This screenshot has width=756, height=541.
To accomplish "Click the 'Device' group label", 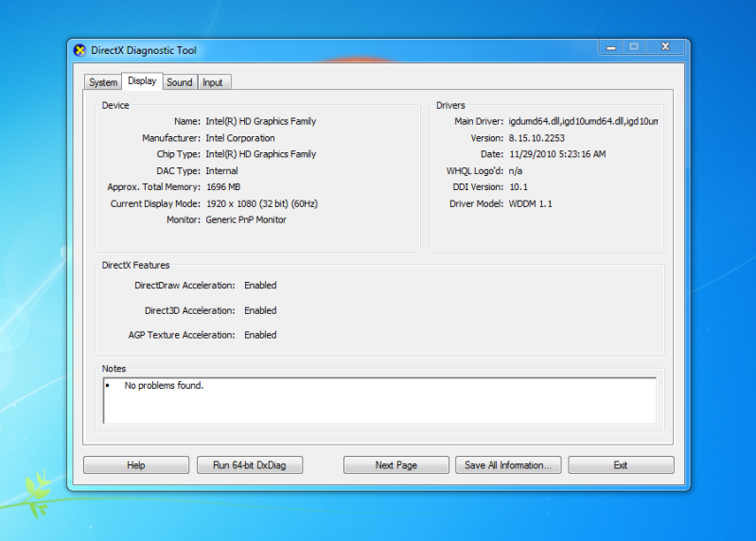I will (x=115, y=106).
